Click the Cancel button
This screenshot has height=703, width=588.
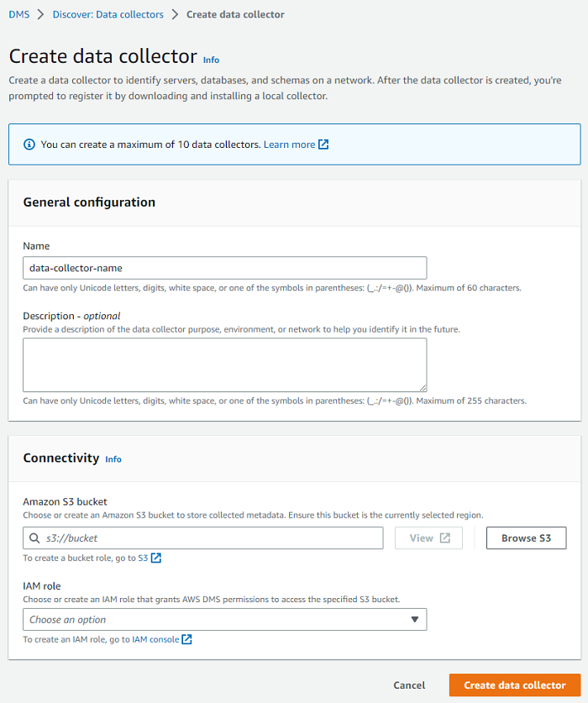pyautogui.click(x=409, y=685)
